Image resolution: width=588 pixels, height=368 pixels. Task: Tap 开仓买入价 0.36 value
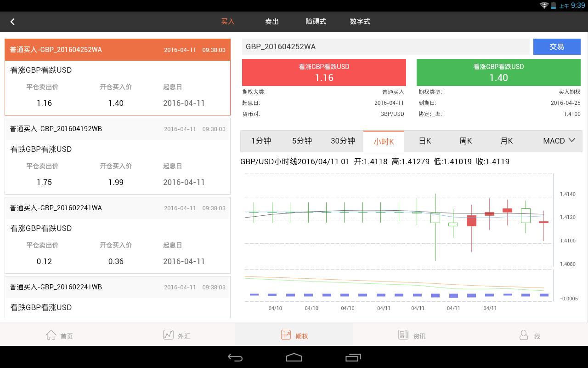pyautogui.click(x=116, y=261)
